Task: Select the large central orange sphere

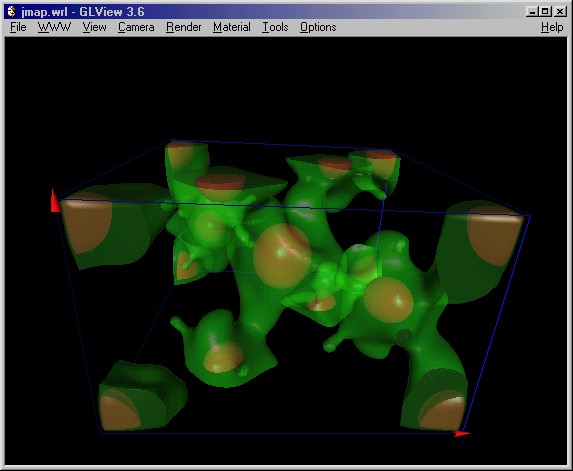Action: click(x=282, y=256)
